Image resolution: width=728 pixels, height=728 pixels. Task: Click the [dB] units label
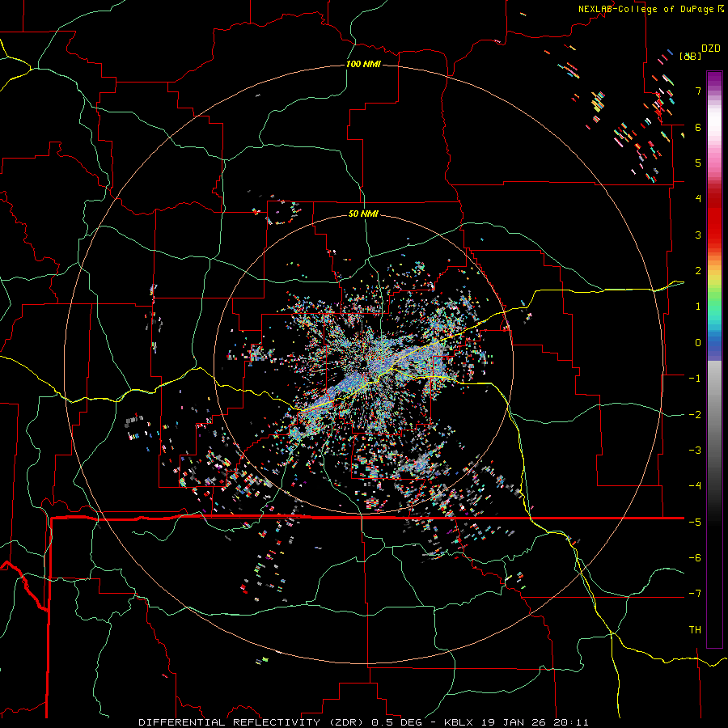click(x=691, y=56)
